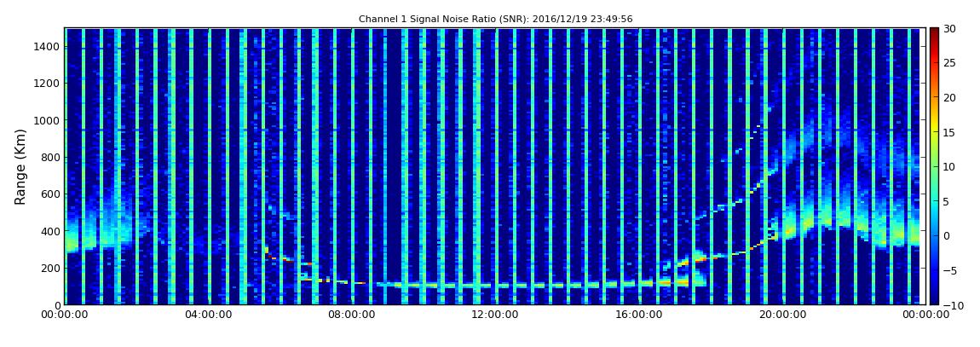This screenshot has width=980, height=347.
Task: Click the 200 tick label on range axis
Action: (x=50, y=268)
